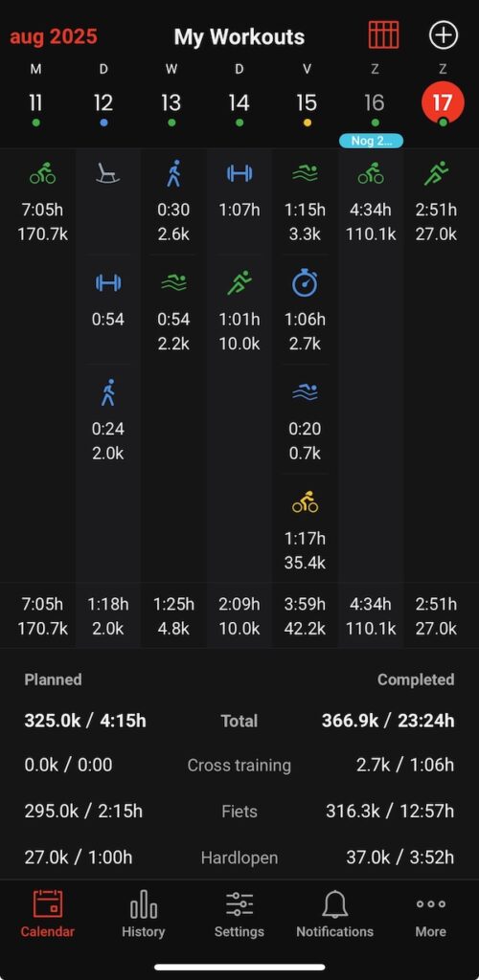The image size is (479, 980).
Task: Tap the plus icon to add workout
Action: pyautogui.click(x=444, y=35)
